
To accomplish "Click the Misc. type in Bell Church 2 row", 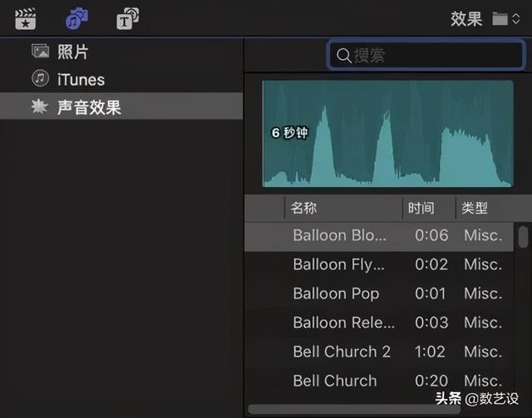I will click(x=483, y=352).
